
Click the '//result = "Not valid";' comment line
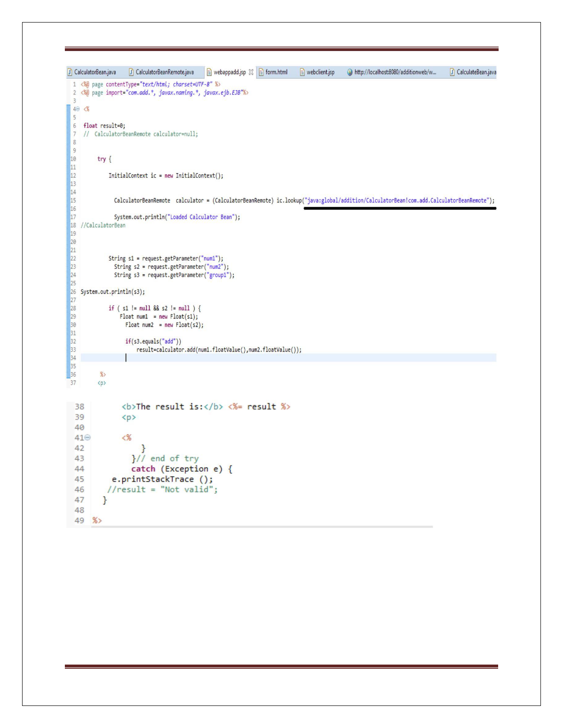pyautogui.click(x=162, y=489)
